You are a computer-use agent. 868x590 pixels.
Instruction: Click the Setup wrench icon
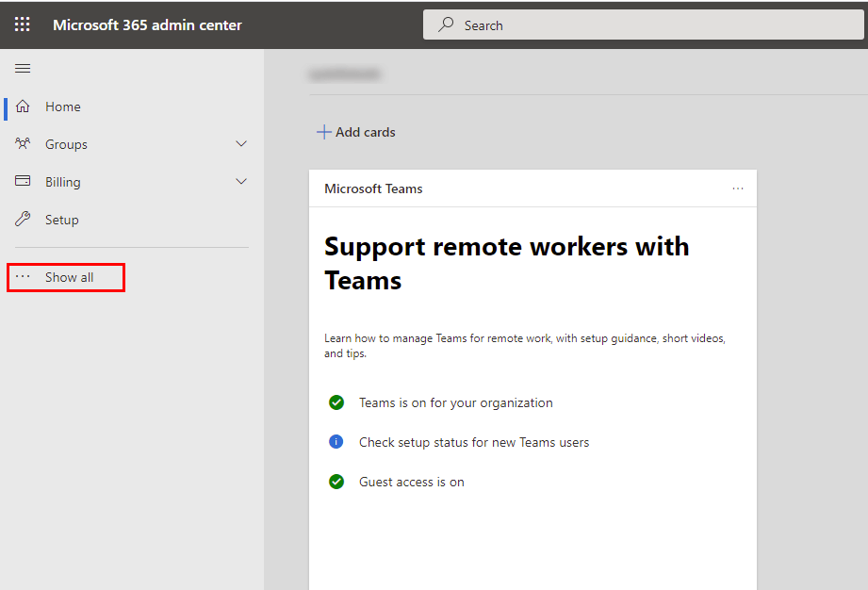pos(23,220)
